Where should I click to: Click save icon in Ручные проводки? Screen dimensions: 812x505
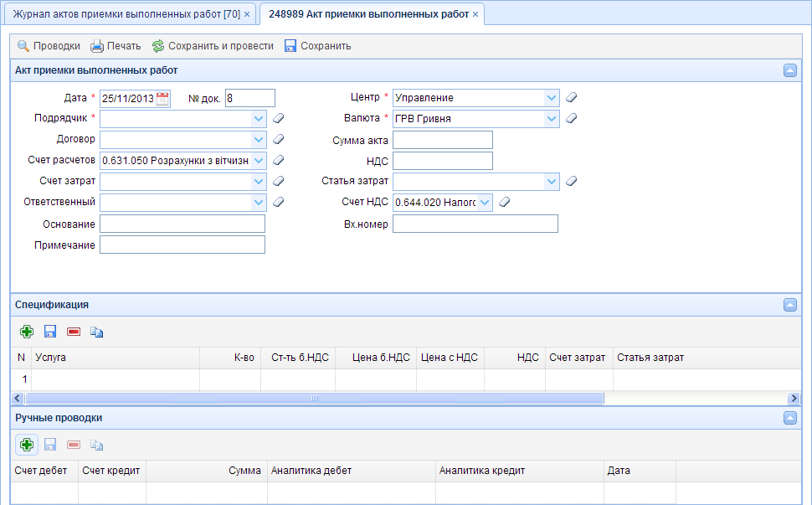pyautogui.click(x=50, y=445)
